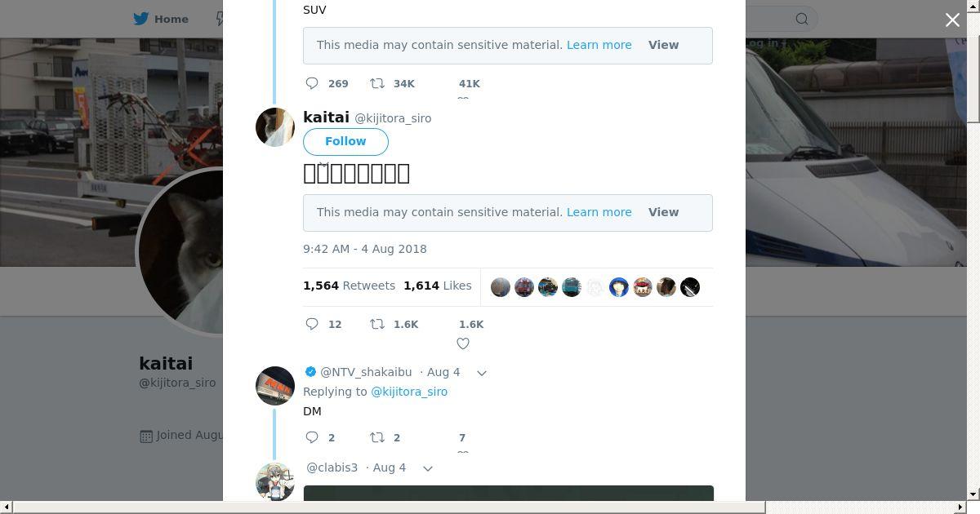
Task: Retweet the SUV tweet showing 34K
Action: pos(377,83)
